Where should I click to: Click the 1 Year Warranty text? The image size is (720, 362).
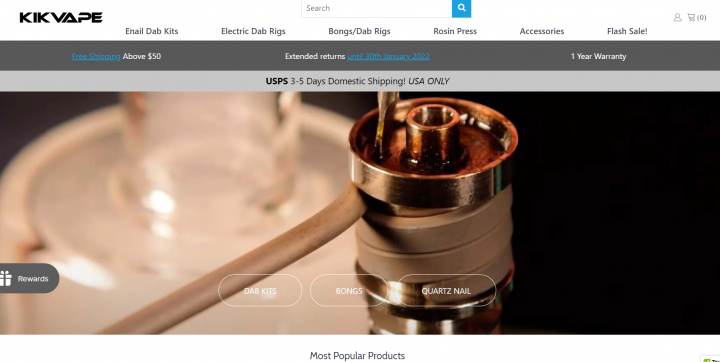pos(598,56)
